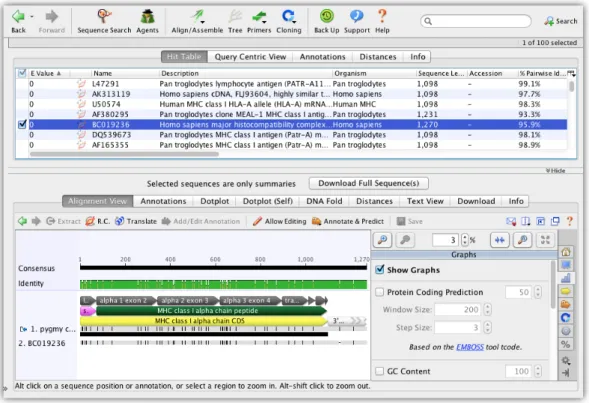Click the zoom in magnifier button
This screenshot has height=403, width=589.
pyautogui.click(x=382, y=240)
